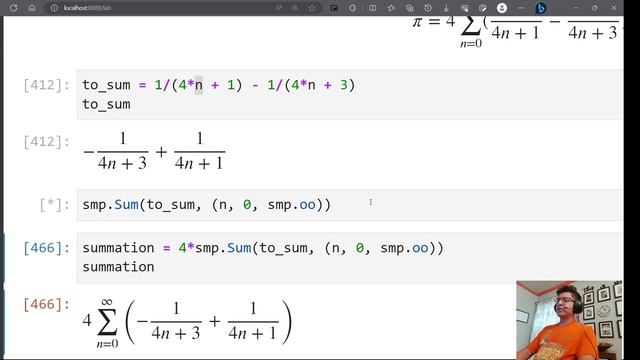
Task: Open the Downloads icon
Action: [x=446, y=8]
